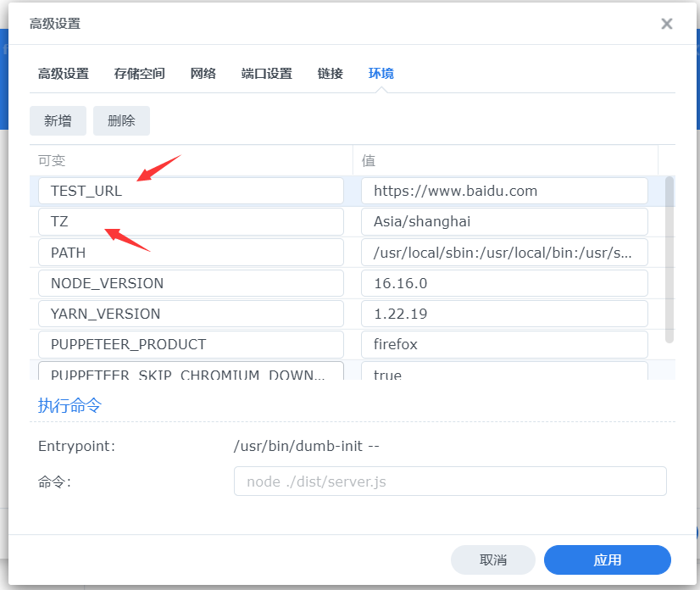
Task: Click the NODE_VERSION value 16.16.0 field
Action: click(x=504, y=283)
